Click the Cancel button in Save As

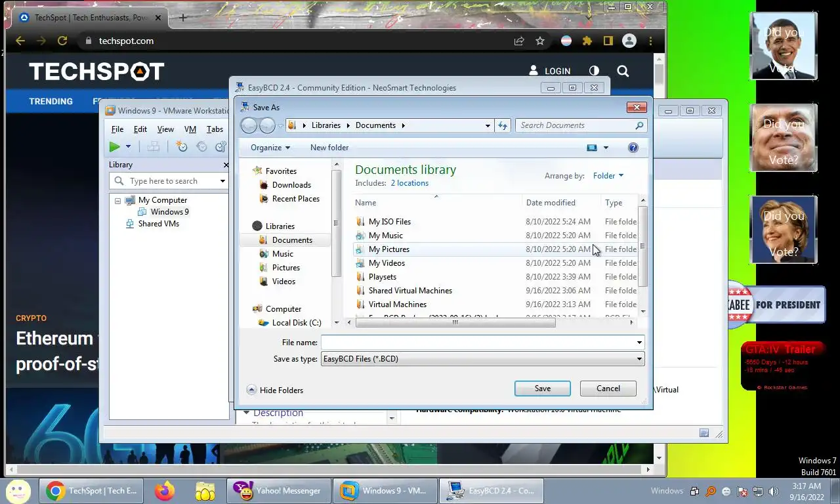click(x=608, y=388)
